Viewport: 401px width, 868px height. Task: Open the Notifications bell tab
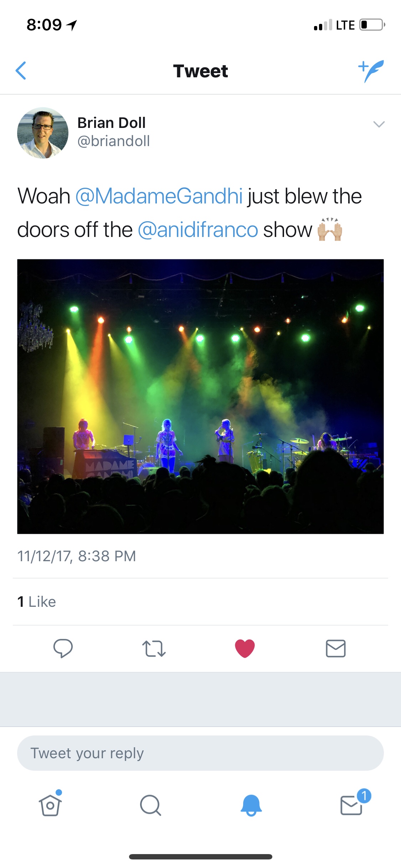pyautogui.click(x=251, y=805)
